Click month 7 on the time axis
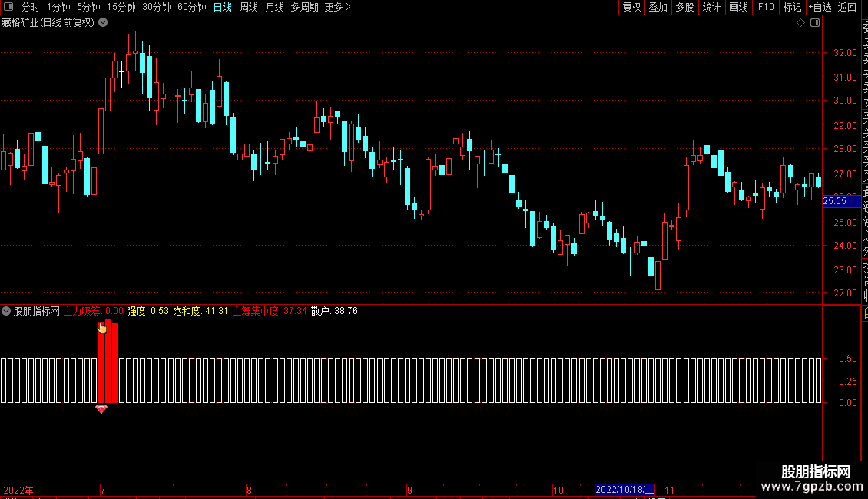This screenshot has width=868, height=499. (103, 490)
